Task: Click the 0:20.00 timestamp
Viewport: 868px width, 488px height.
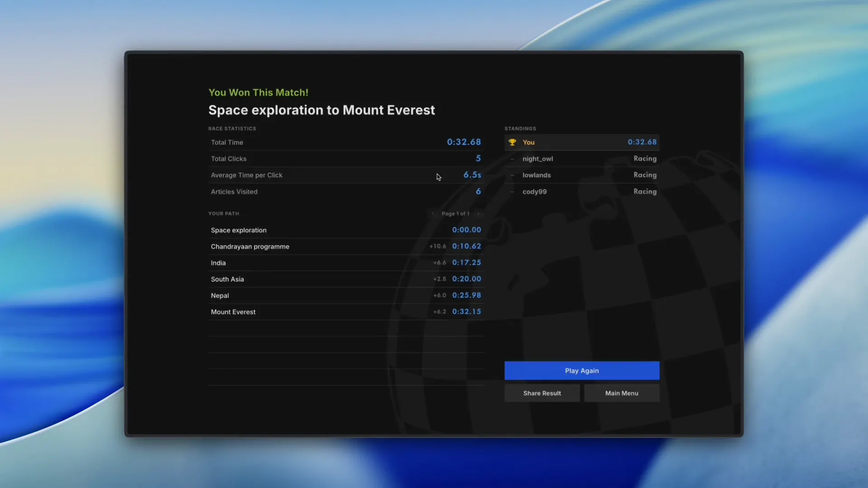Action: [467, 279]
